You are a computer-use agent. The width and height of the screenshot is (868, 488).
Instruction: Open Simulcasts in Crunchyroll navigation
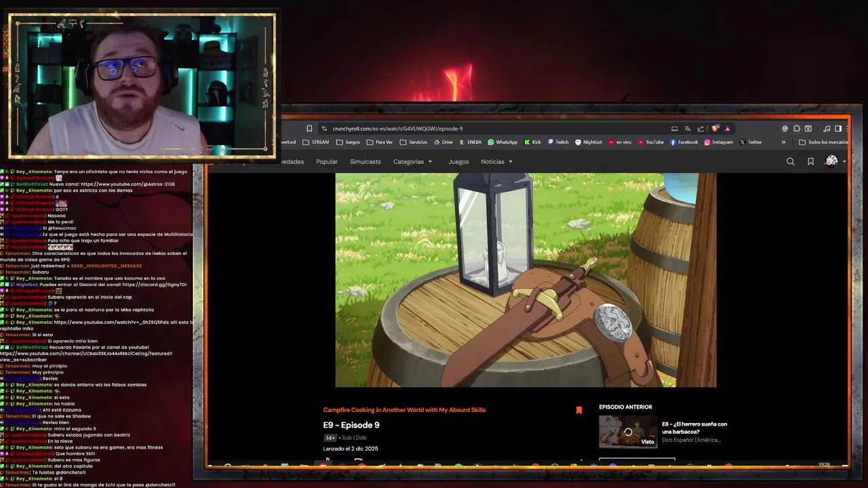[x=366, y=162]
